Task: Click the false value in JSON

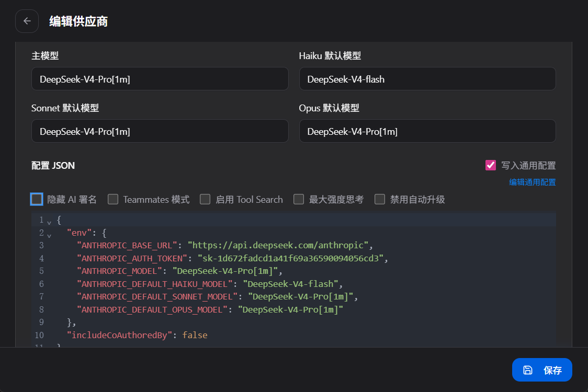Action: (195, 335)
